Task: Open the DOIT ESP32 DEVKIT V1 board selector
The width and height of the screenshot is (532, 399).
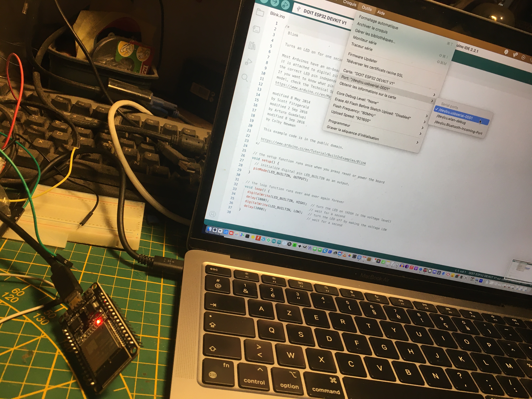Action: point(324,17)
